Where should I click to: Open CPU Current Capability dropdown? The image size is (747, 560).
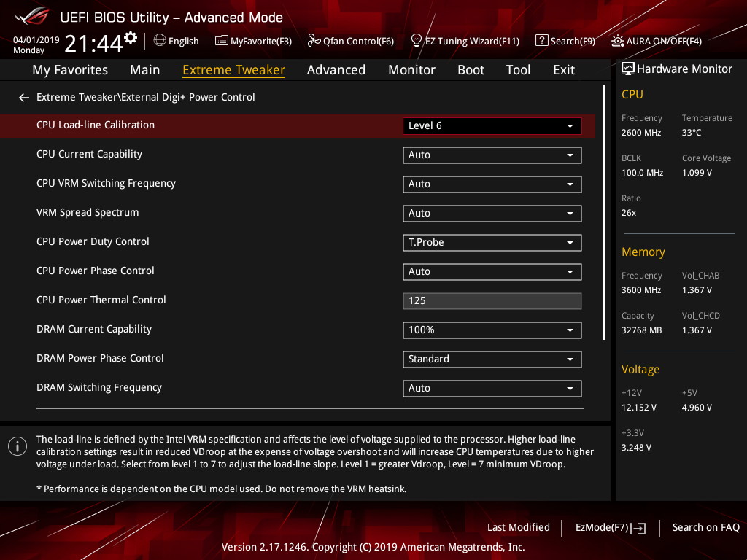[x=492, y=155]
